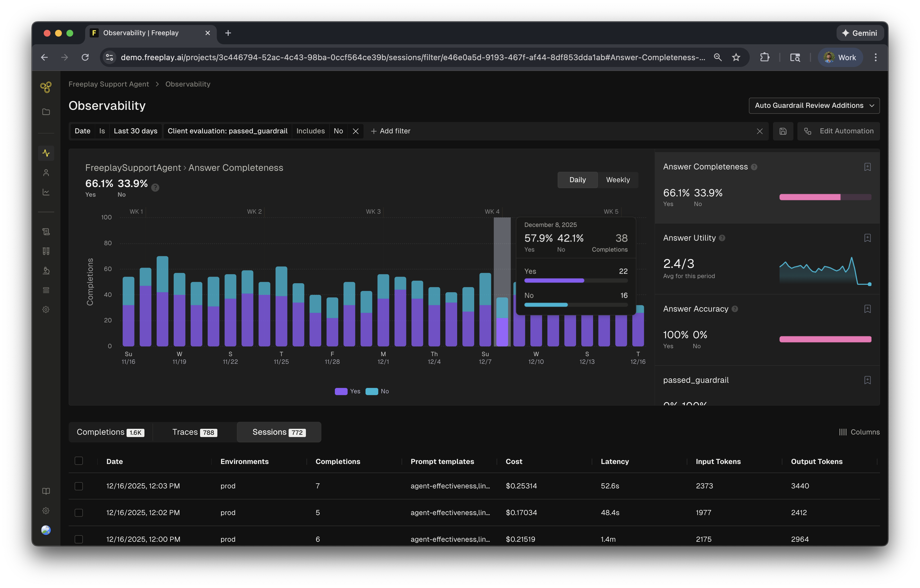Click the folder icon in left sidebar
The image size is (920, 588).
tap(46, 112)
